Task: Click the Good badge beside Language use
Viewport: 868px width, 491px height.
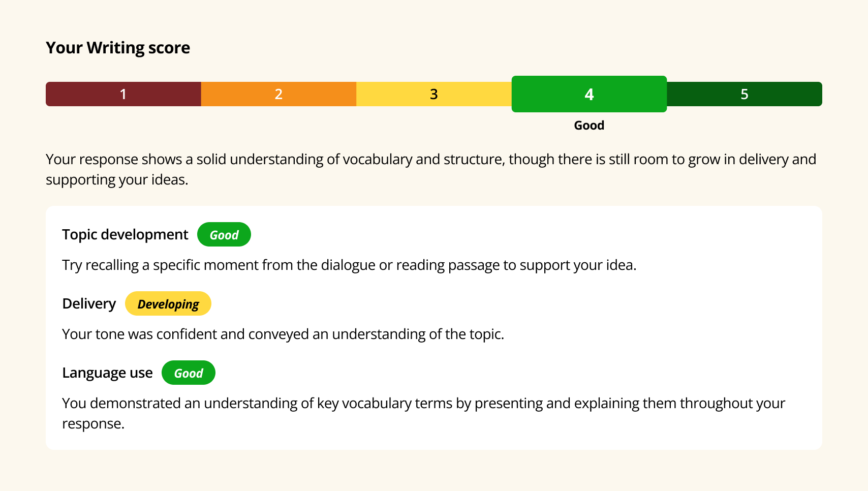Action: 189,373
